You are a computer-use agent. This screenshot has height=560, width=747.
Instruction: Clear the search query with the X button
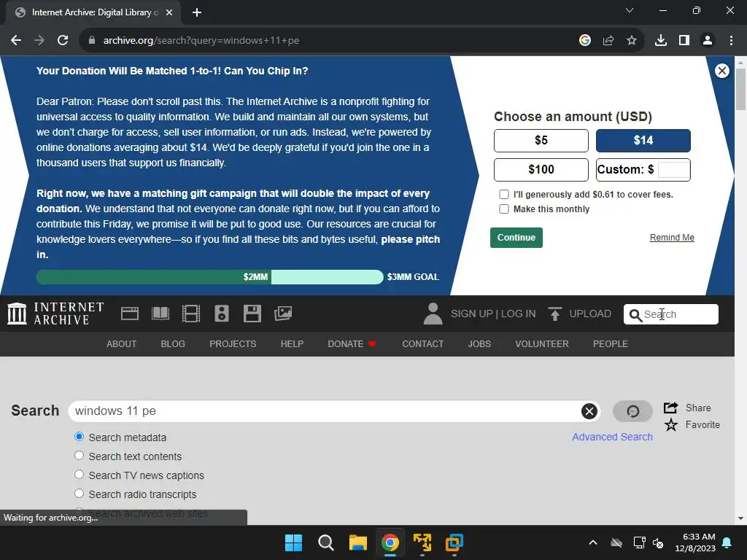pyautogui.click(x=589, y=411)
